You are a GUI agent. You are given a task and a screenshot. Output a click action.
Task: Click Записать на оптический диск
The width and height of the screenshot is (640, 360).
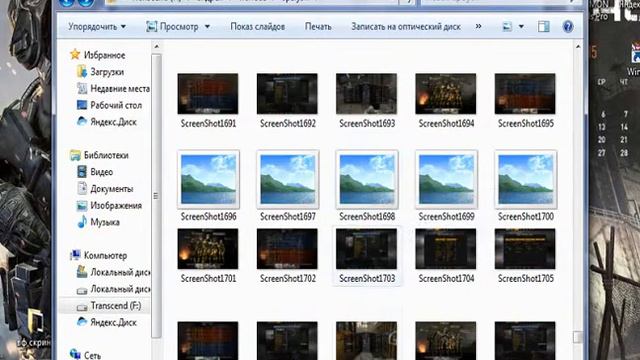click(x=406, y=27)
